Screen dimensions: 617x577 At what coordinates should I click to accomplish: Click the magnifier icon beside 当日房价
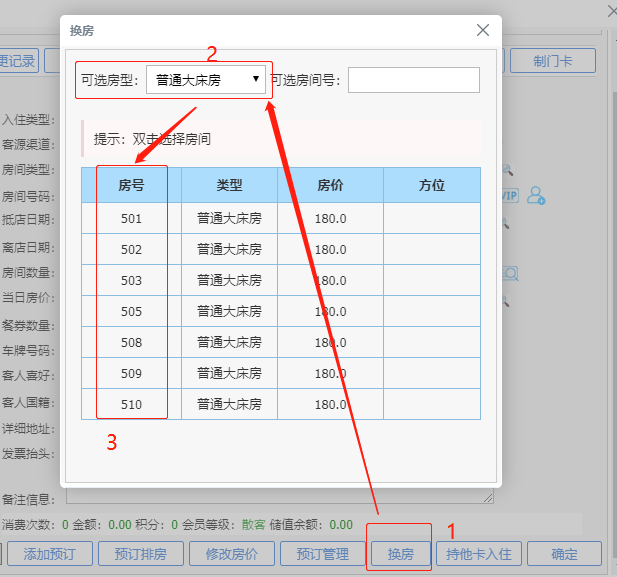[x=506, y=301]
